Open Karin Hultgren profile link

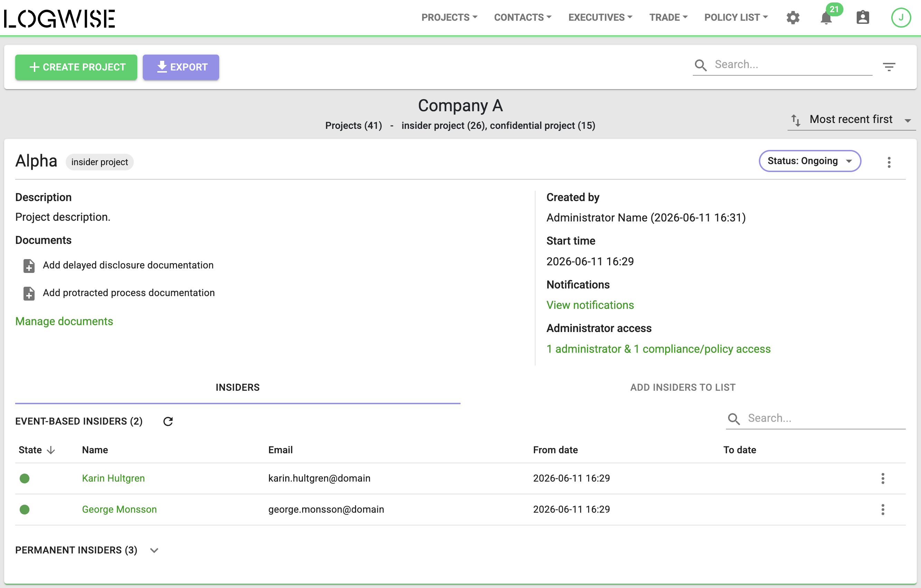coord(113,478)
